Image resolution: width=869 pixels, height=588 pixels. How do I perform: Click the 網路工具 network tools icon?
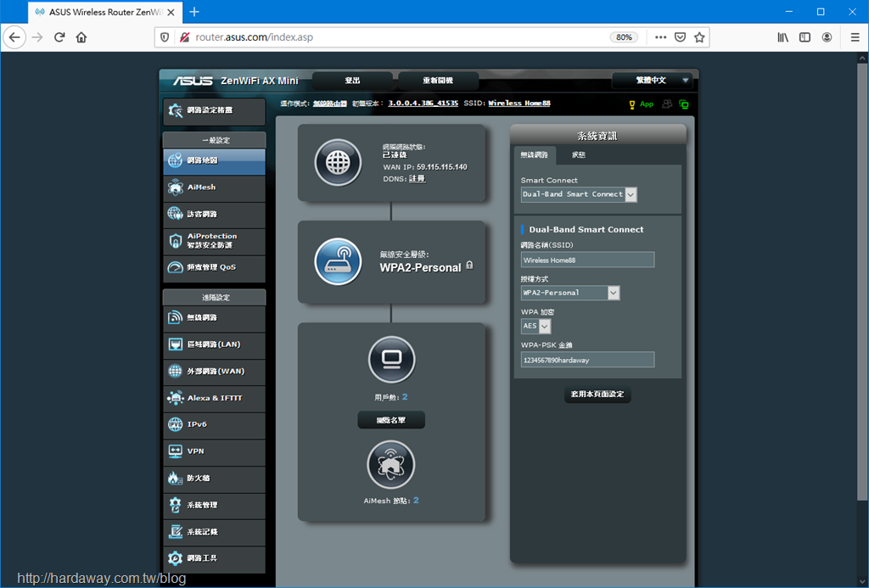tap(175, 558)
